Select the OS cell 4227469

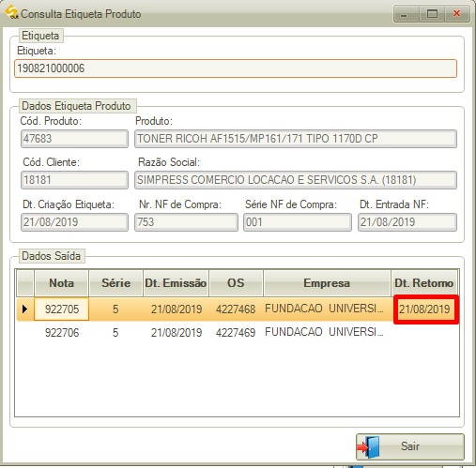[236, 332]
